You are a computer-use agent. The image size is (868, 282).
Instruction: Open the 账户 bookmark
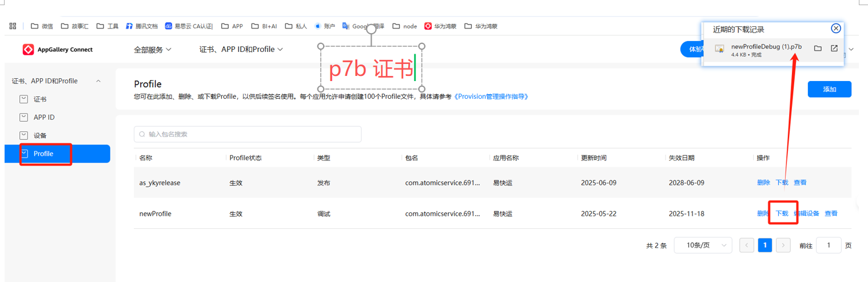[325, 26]
